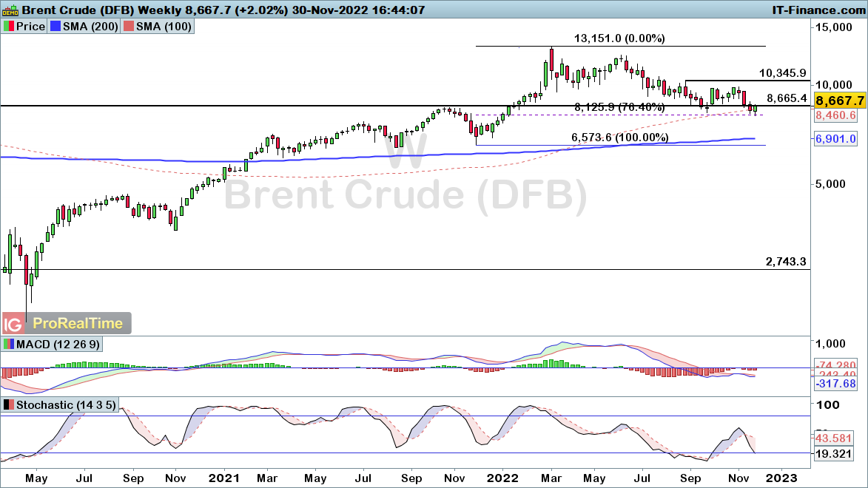Click the 2023 date axis label
This screenshot has height=488, width=868.
point(782,478)
